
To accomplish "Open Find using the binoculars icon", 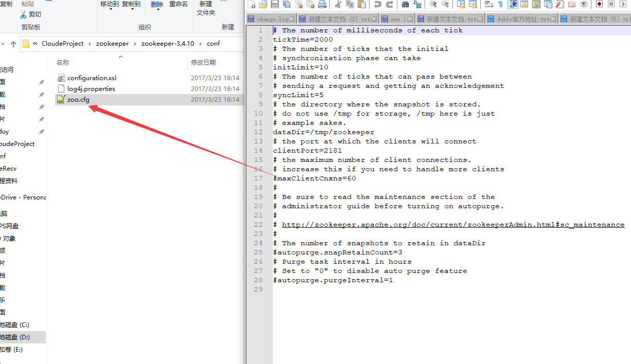I will coord(404,4).
